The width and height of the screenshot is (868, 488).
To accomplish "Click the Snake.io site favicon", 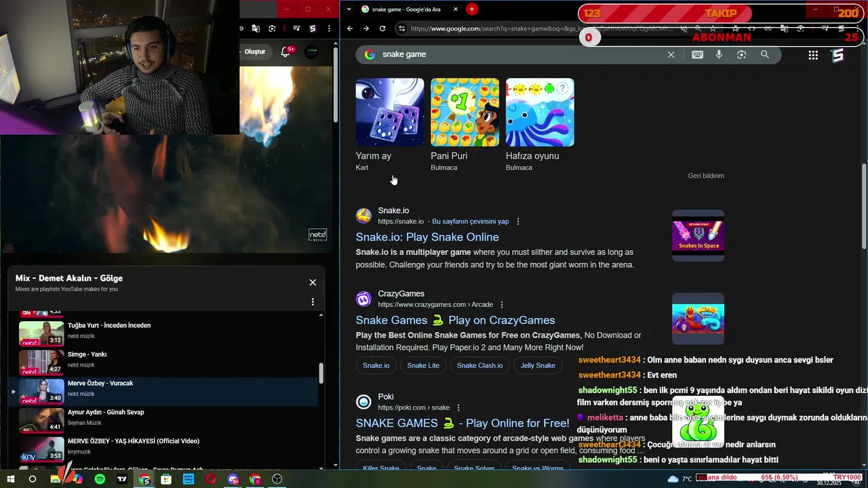I will click(364, 216).
